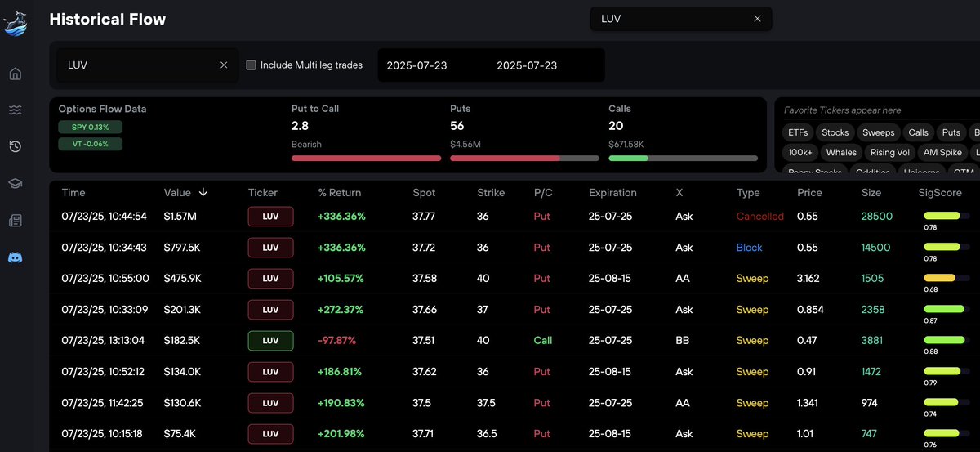
Task: Click the -97.87% return value
Action: 336,341
